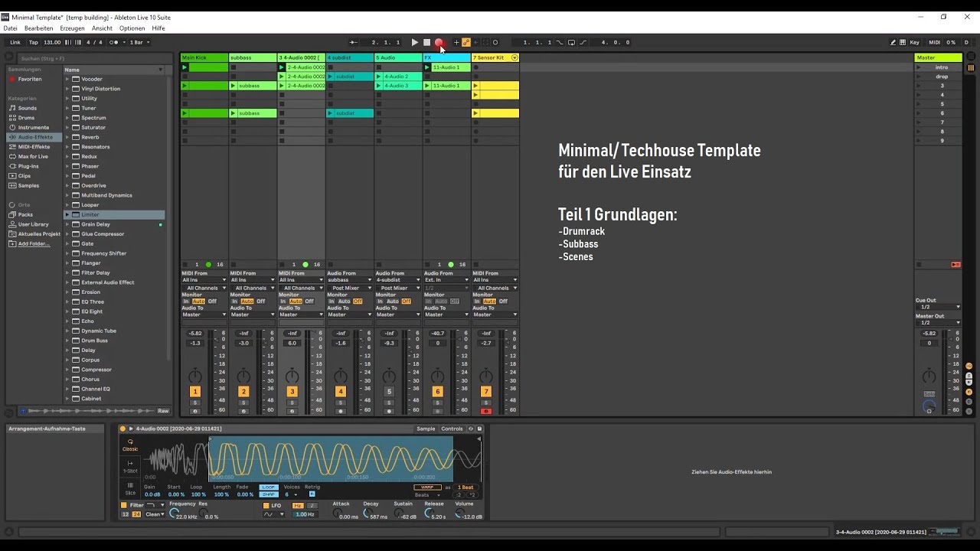Toggle the Simpler Filter on/off
Screen dimensions: 980x551
pyautogui.click(x=124, y=505)
